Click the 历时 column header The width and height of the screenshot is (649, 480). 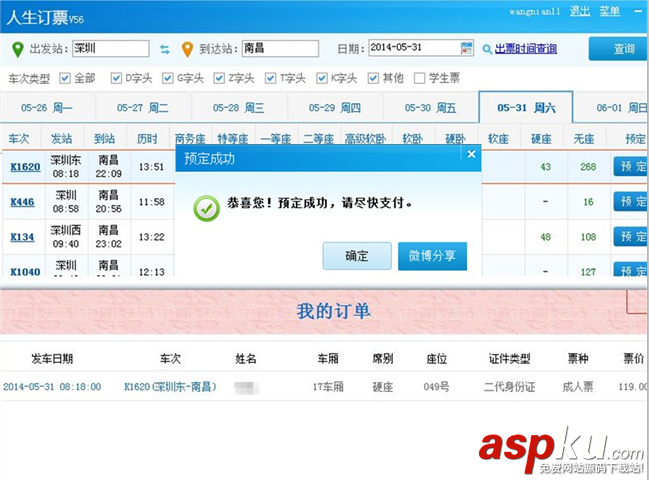tap(147, 138)
